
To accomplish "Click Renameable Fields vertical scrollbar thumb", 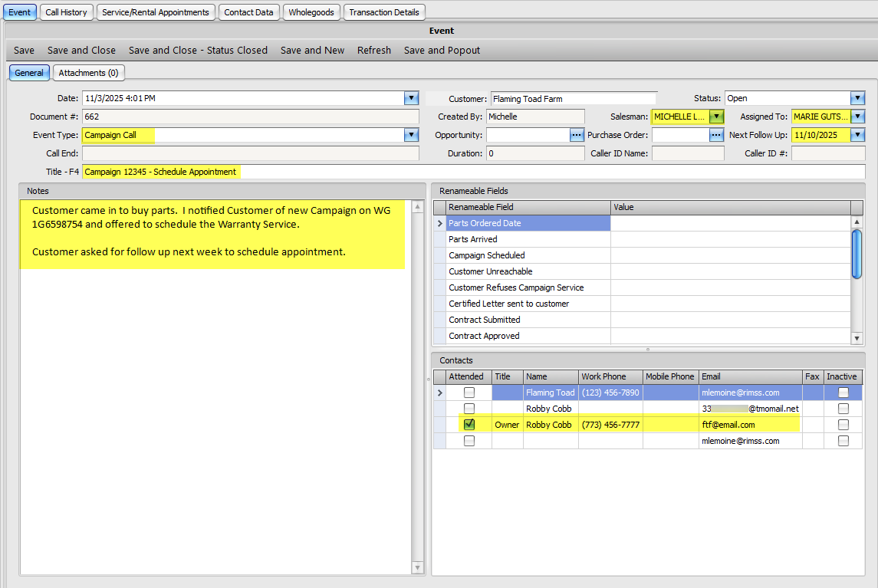I will click(857, 254).
